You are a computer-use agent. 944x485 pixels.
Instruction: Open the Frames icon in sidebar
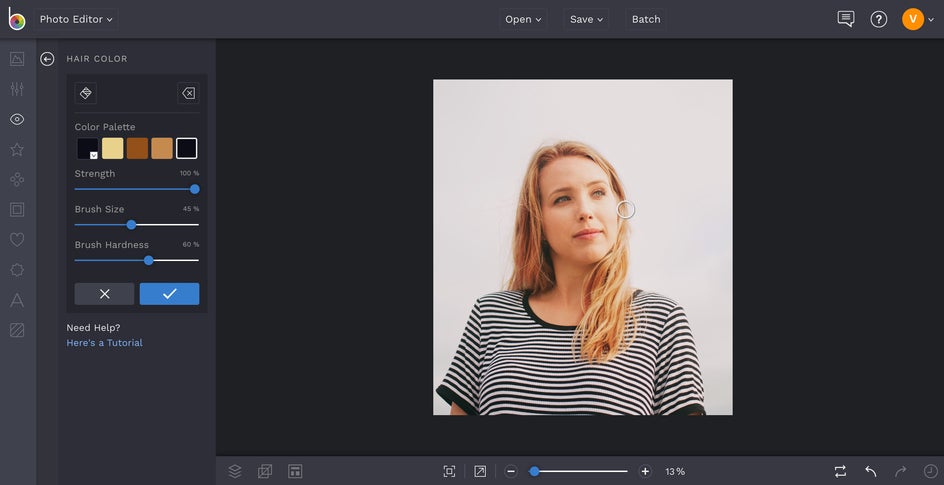click(17, 210)
